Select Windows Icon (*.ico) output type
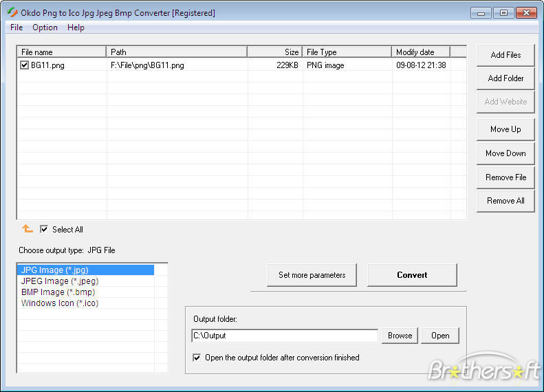 coord(85,303)
